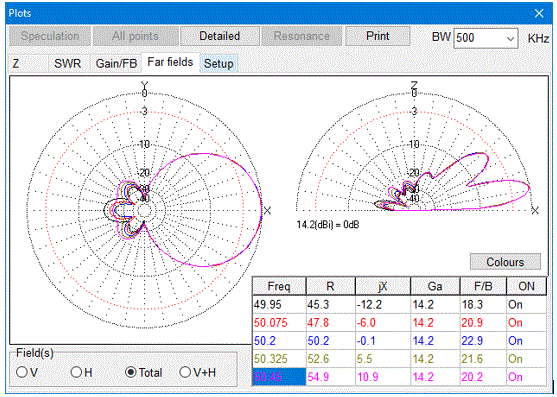Click the 21.6 F/B value

click(x=472, y=359)
